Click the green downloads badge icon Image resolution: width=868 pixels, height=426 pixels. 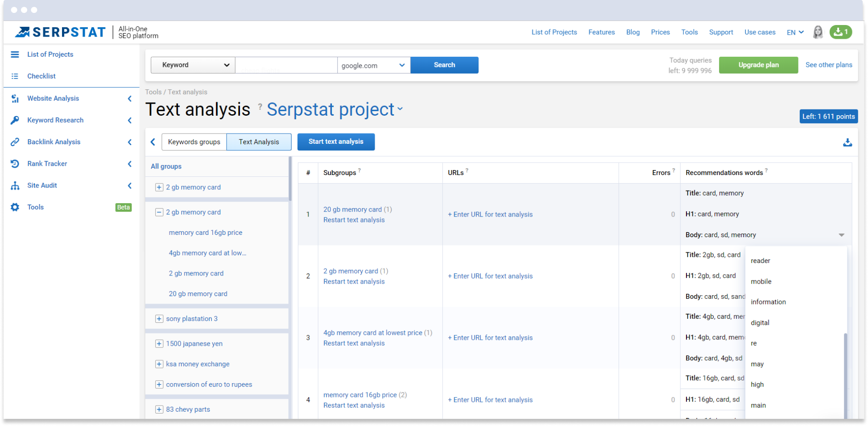pyautogui.click(x=841, y=32)
